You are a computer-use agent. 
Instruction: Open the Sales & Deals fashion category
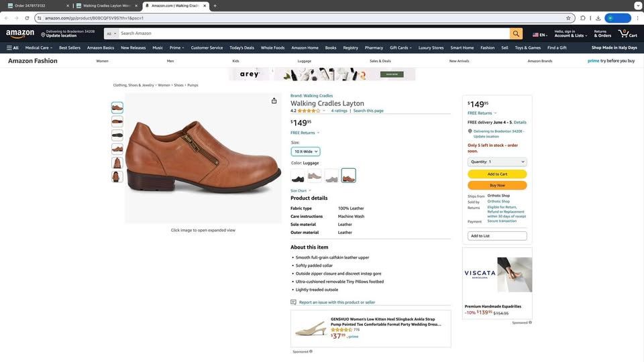pos(380,61)
